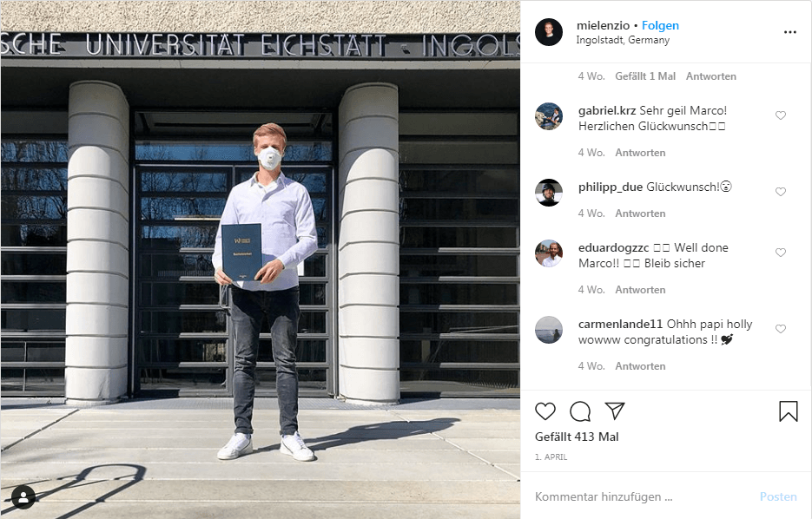Open the Ingolstadt, Germany location link
Viewport: 812px width, 519px height.
623,40
